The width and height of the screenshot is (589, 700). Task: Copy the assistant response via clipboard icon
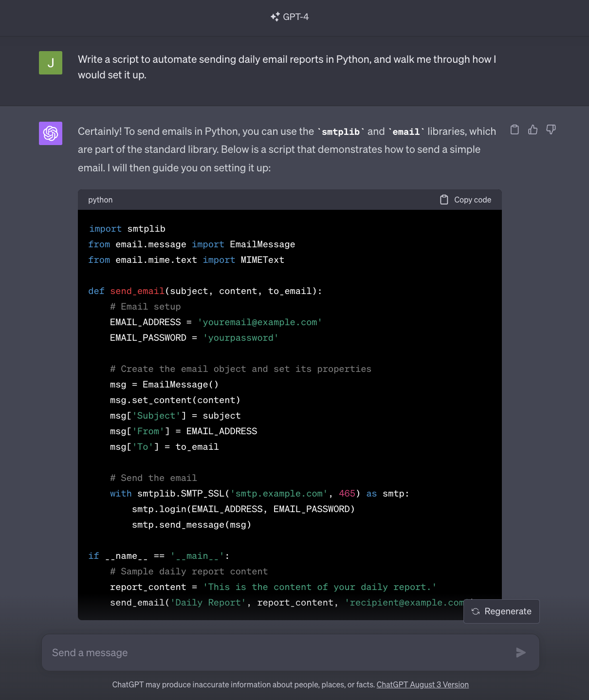pos(515,129)
